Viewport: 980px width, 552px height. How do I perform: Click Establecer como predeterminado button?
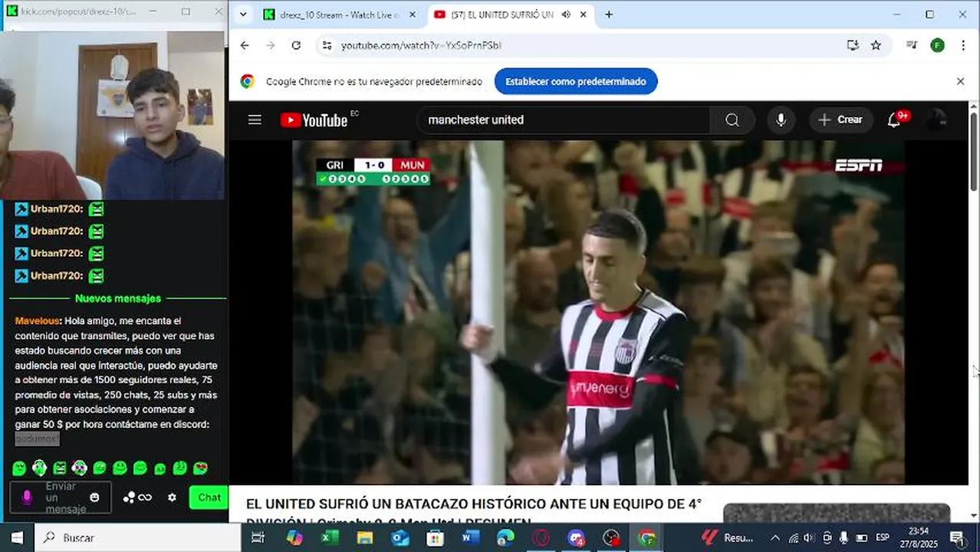pos(576,81)
